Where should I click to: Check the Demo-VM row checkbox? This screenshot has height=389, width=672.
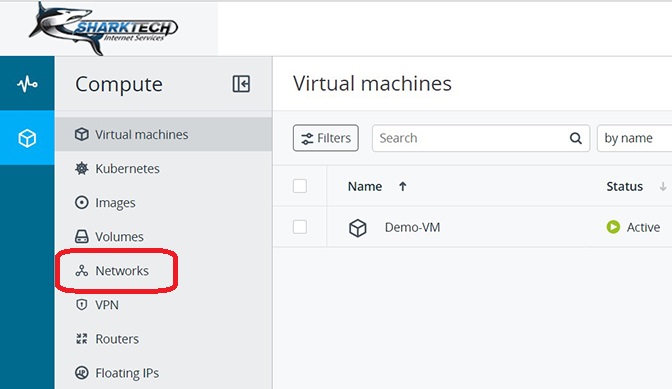point(300,227)
